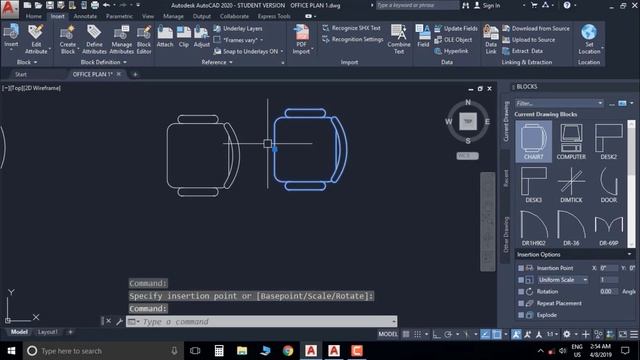Viewport: 640px width, 360px height.
Task: Open Google Chrome from the taskbar
Action: tap(288, 351)
